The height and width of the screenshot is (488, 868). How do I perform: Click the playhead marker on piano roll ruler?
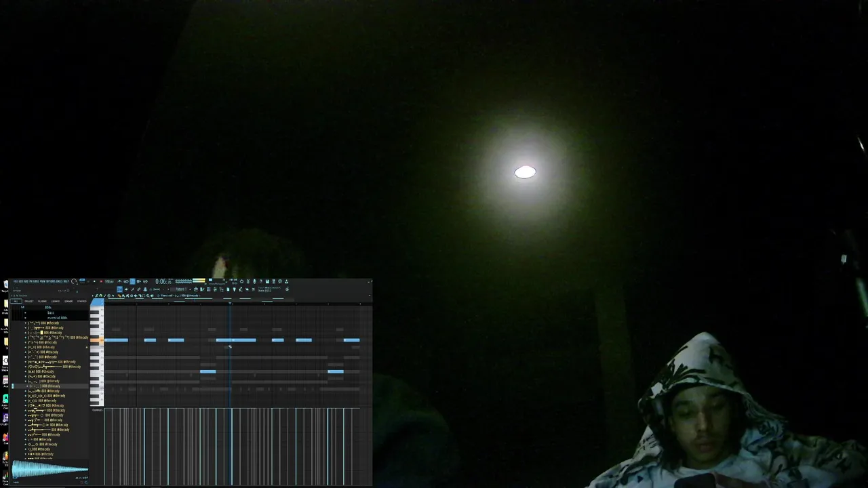[x=230, y=303]
